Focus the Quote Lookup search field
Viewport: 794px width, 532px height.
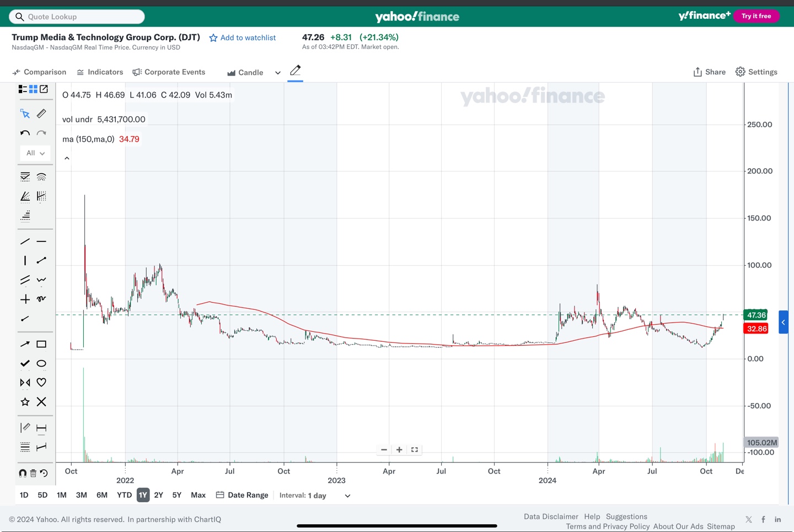77,17
